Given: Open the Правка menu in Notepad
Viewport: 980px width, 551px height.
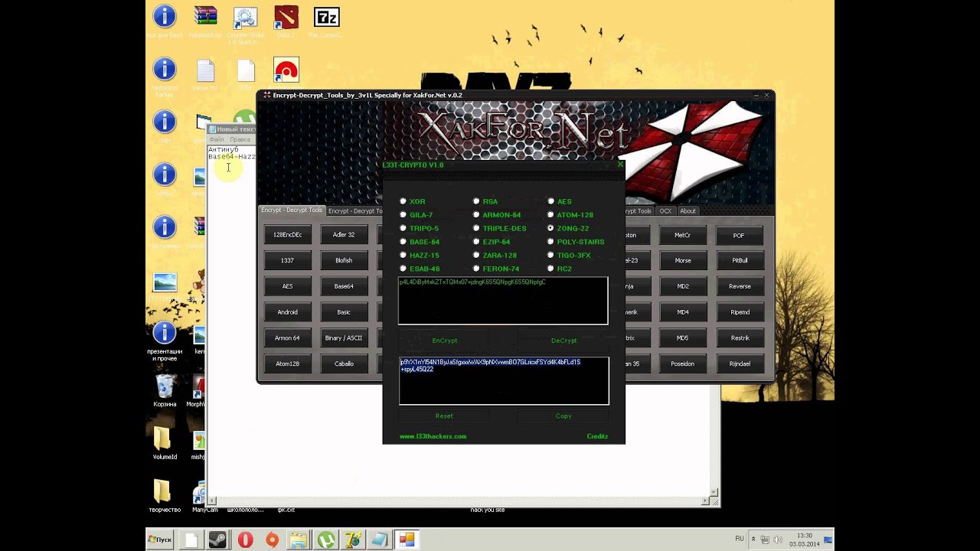Looking at the screenshot, I should [x=240, y=139].
